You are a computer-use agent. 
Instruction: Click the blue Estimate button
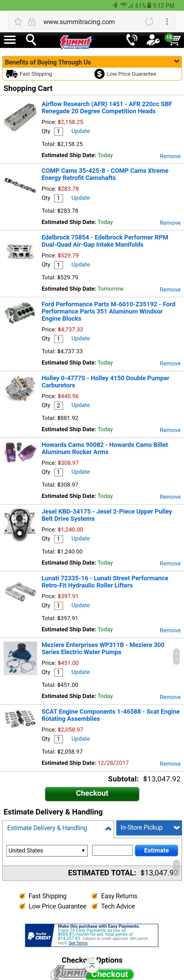pos(156,850)
